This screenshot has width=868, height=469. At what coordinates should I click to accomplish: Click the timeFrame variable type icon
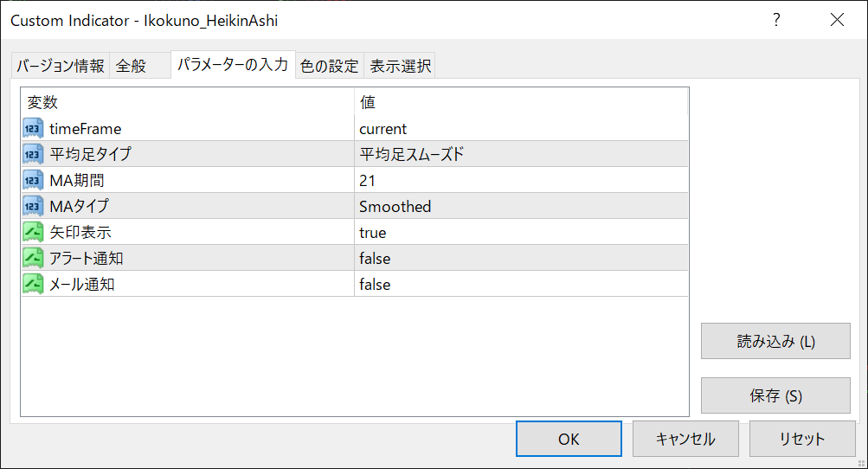[x=33, y=129]
